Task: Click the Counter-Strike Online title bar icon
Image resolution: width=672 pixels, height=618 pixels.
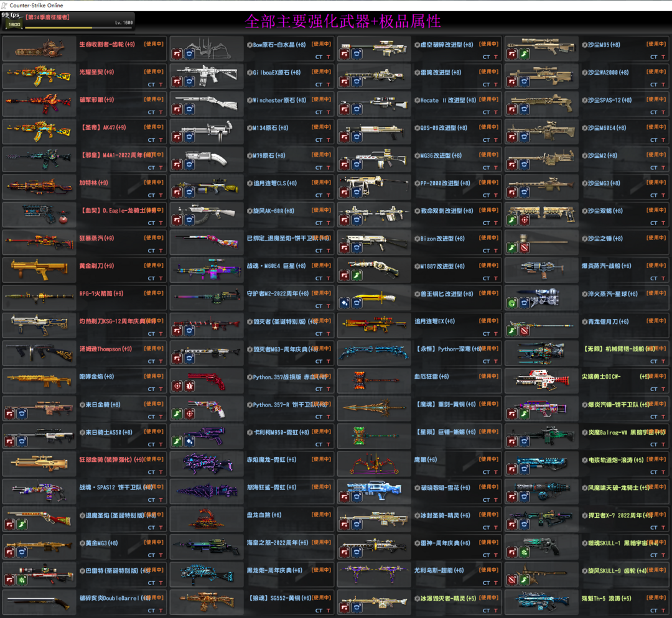Action: [x=4, y=5]
